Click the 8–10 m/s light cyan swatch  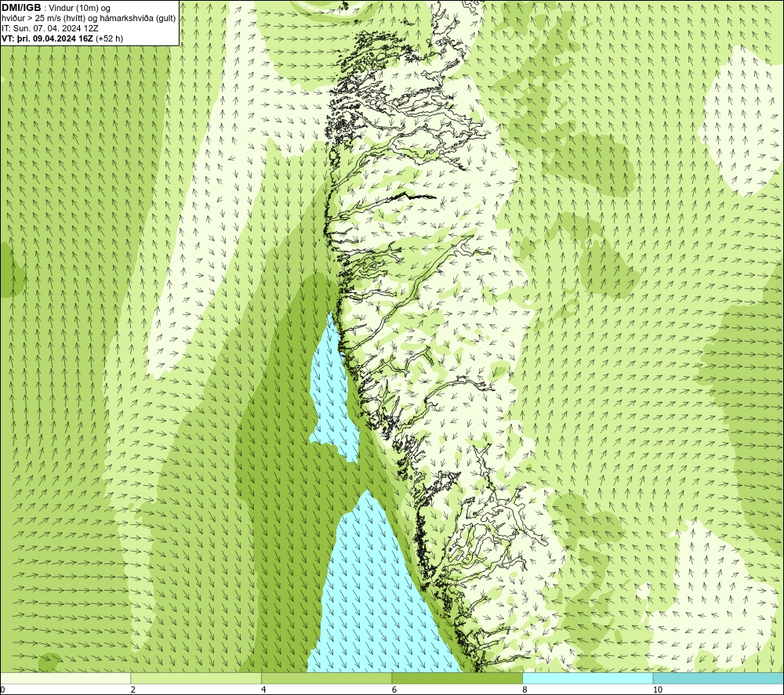click(x=587, y=678)
